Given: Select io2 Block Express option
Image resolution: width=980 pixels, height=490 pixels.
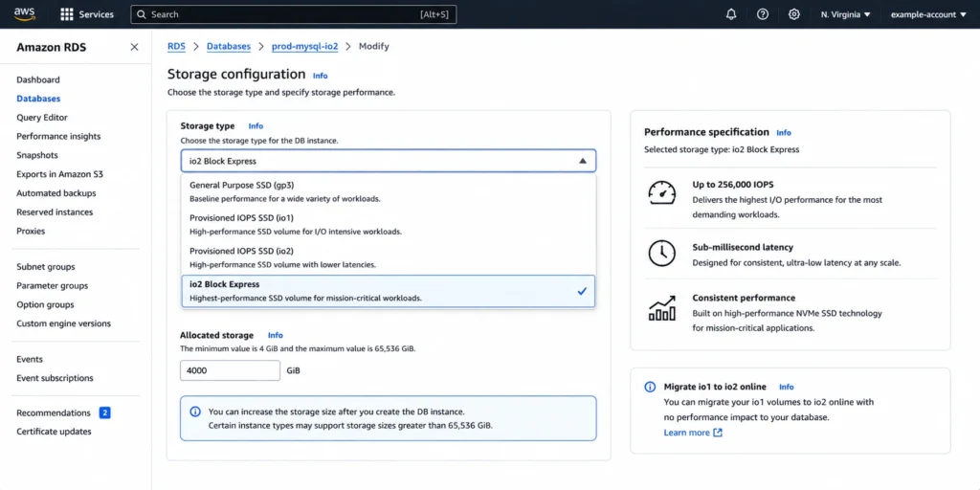Looking at the screenshot, I should coord(389,291).
